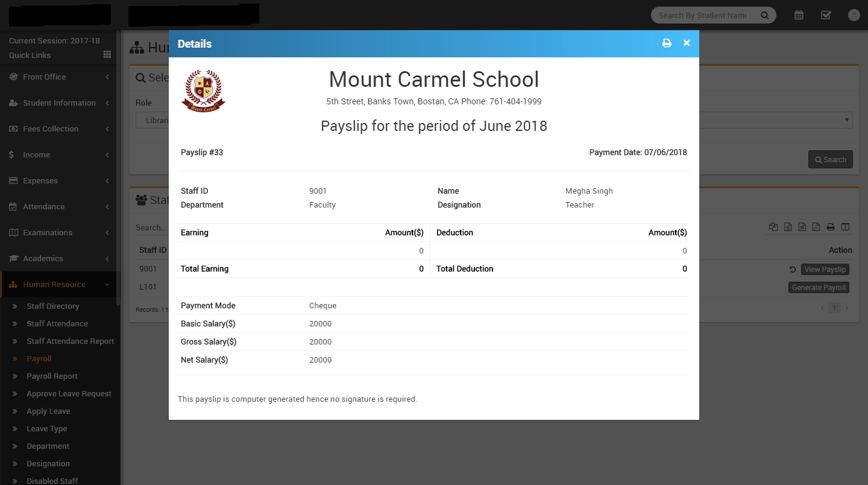Viewport: 868px width, 485px height.
Task: Click the Generate Payroll button
Action: 819,288
